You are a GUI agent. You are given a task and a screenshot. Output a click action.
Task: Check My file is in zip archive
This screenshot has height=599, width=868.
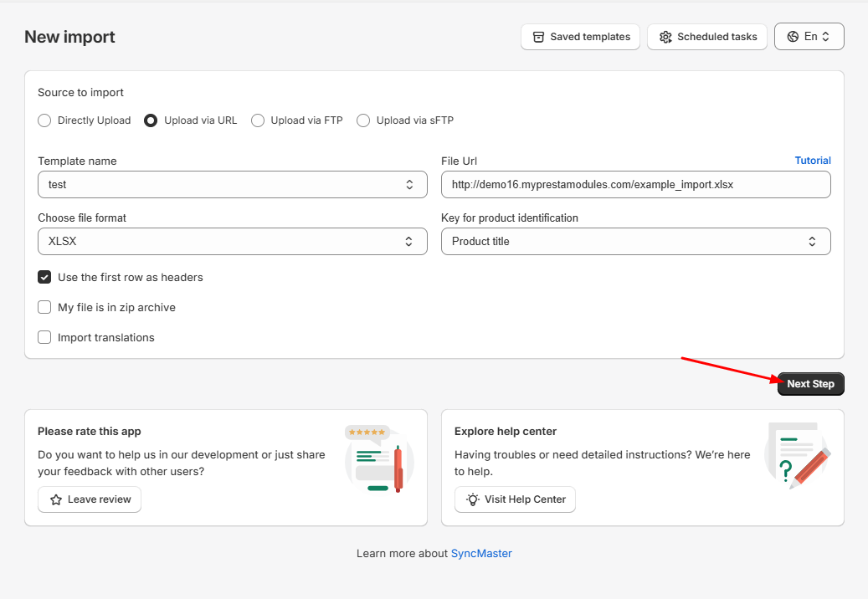(44, 307)
